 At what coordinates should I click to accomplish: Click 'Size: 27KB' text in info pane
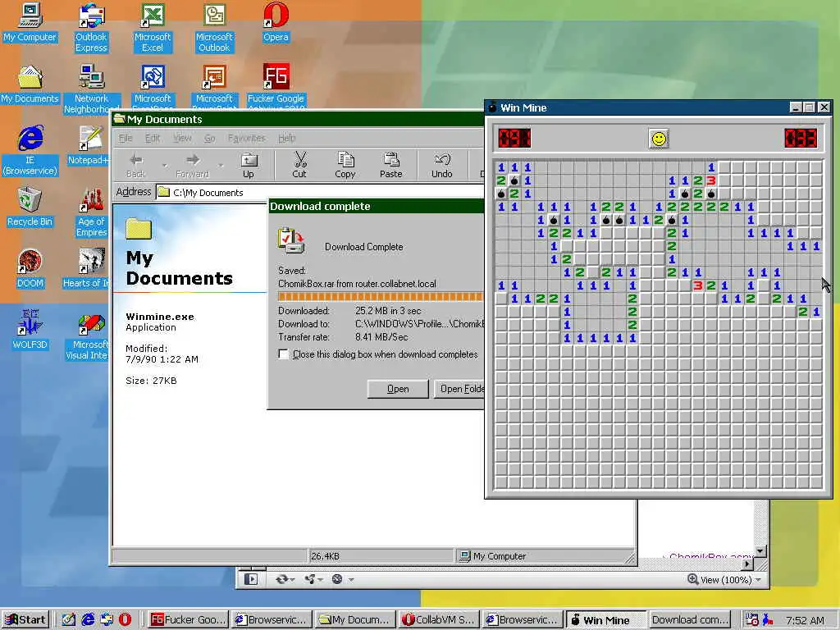[151, 381]
